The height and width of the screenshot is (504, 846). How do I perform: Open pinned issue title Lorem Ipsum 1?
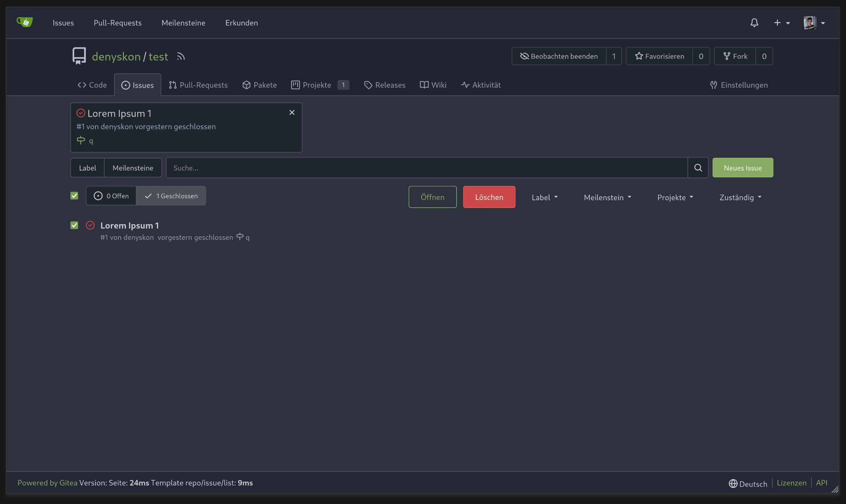pos(119,113)
